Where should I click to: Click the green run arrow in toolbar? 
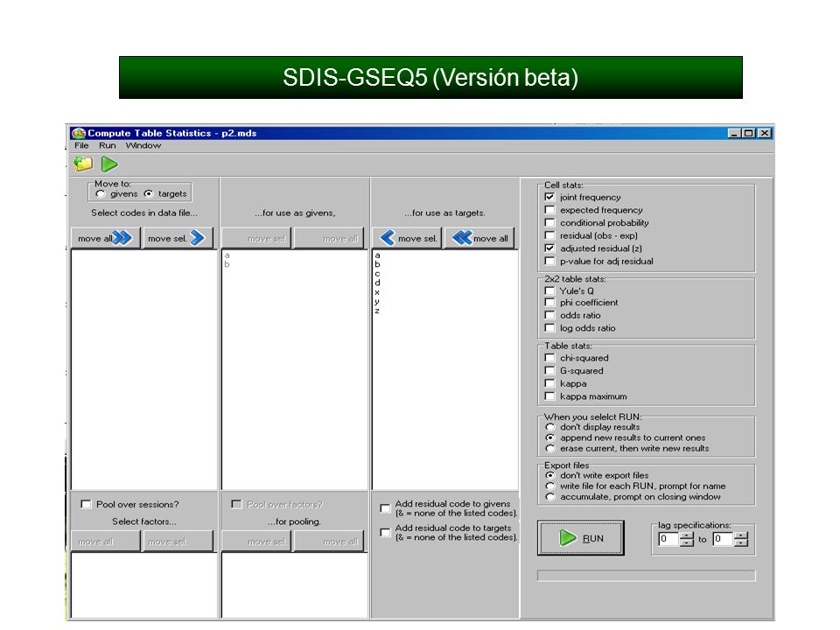(x=109, y=164)
